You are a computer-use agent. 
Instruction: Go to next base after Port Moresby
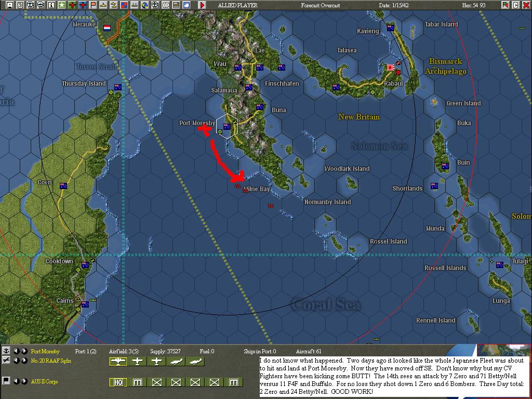click(24, 351)
